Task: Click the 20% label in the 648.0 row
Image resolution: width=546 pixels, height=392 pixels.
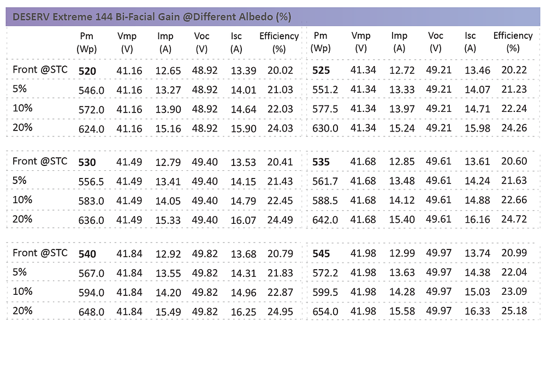Action: click(22, 311)
